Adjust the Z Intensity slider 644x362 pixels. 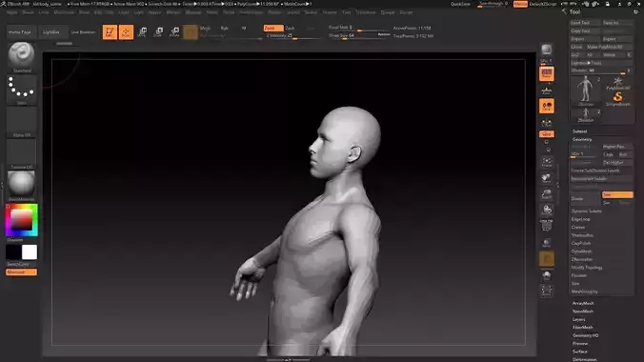point(292,36)
